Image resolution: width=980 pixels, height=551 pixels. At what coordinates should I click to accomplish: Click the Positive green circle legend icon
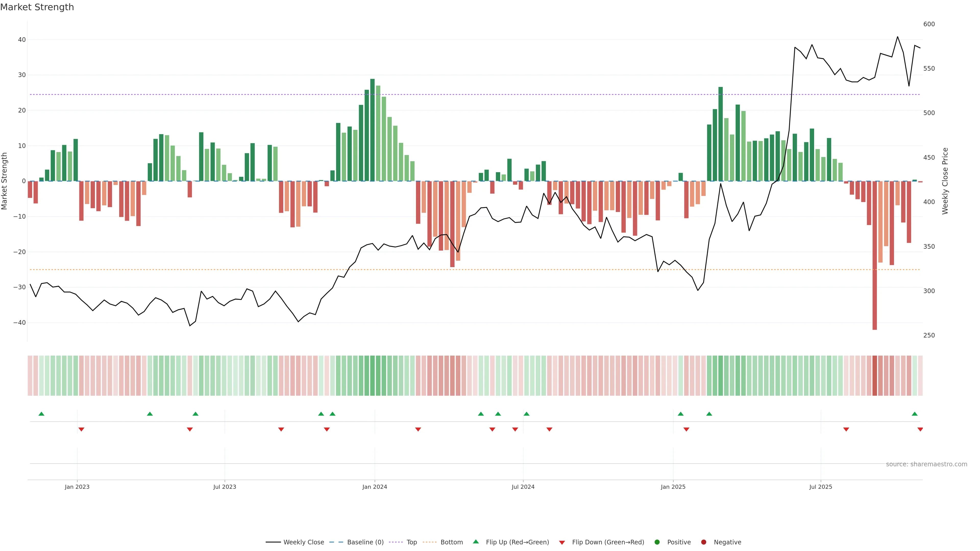point(657,542)
